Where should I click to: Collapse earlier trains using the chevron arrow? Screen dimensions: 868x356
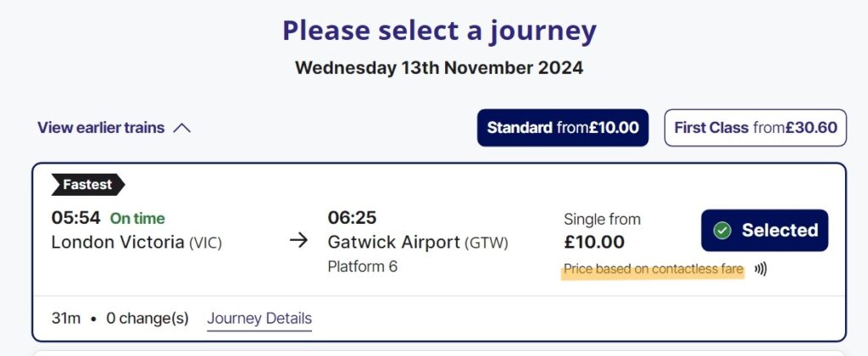pyautogui.click(x=181, y=129)
